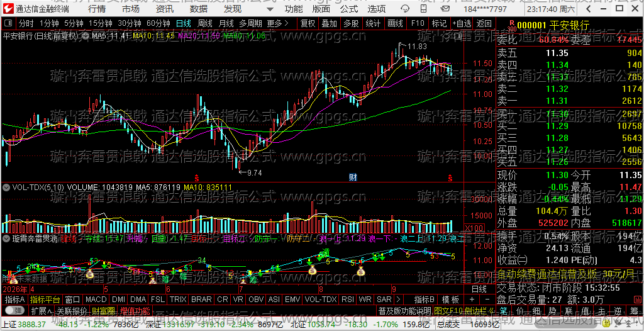Open the 公式 menu
Viewport: 644px width, 331px height.
350,9
